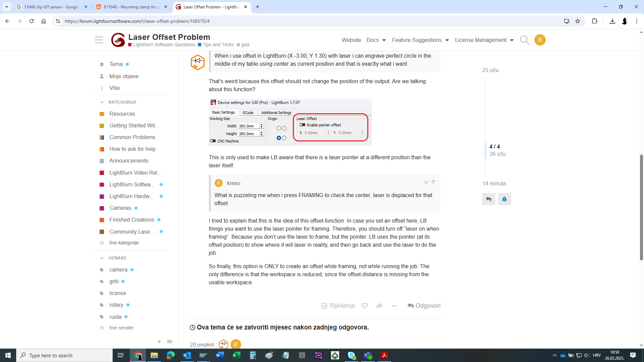Viewport: 644px width, 362px height.
Task: Open Chrome profile icon
Action: coord(624,21)
